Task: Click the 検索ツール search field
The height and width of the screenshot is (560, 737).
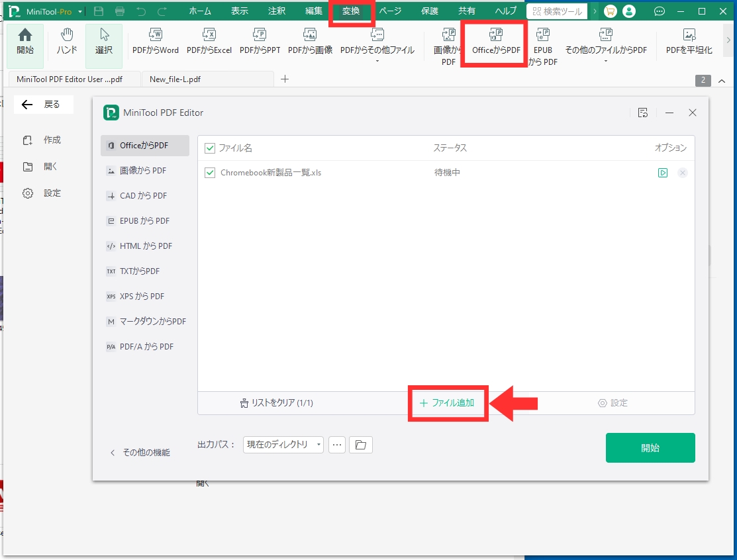Action: [557, 11]
